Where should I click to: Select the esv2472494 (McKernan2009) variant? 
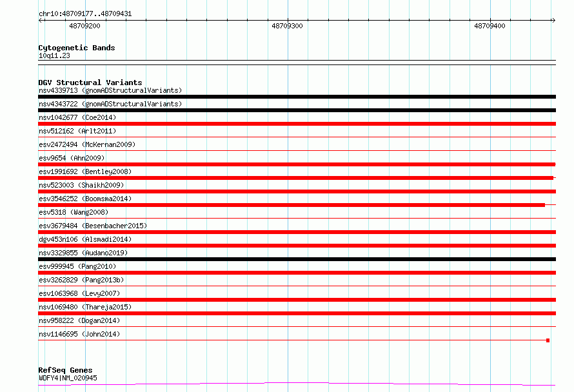pyautogui.click(x=87, y=144)
